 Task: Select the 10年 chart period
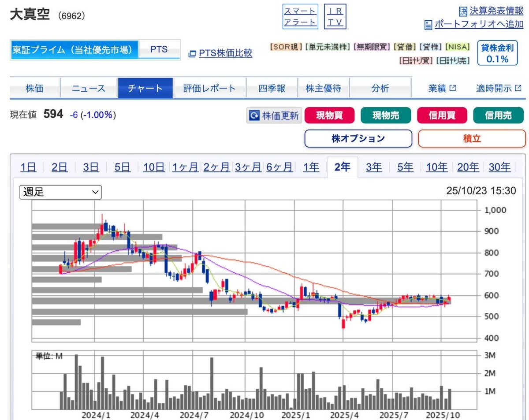pos(437,167)
